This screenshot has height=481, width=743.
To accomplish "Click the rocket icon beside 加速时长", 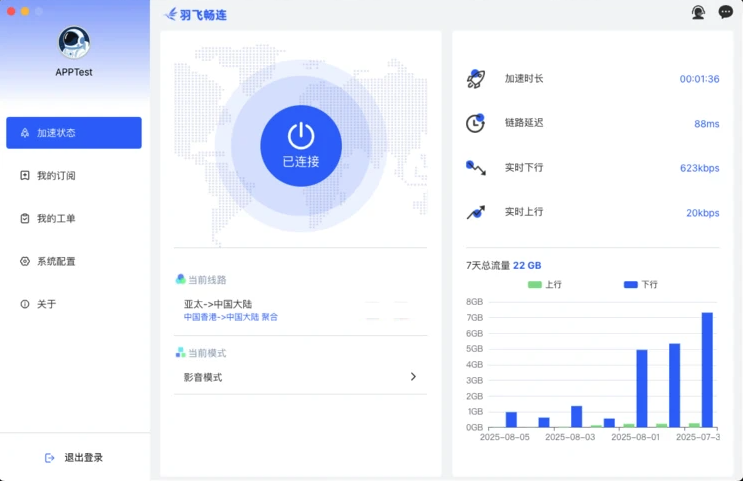I will coord(476,79).
